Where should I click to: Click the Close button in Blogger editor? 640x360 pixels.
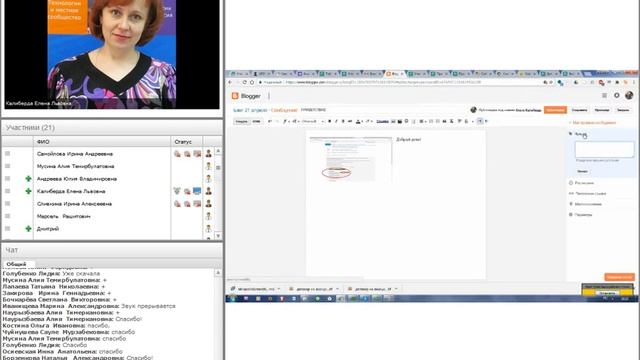623,110
